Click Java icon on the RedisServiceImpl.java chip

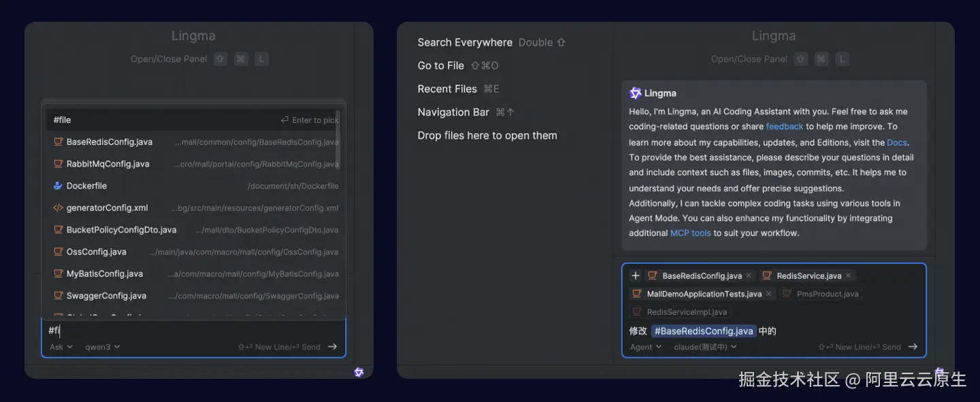[637, 312]
